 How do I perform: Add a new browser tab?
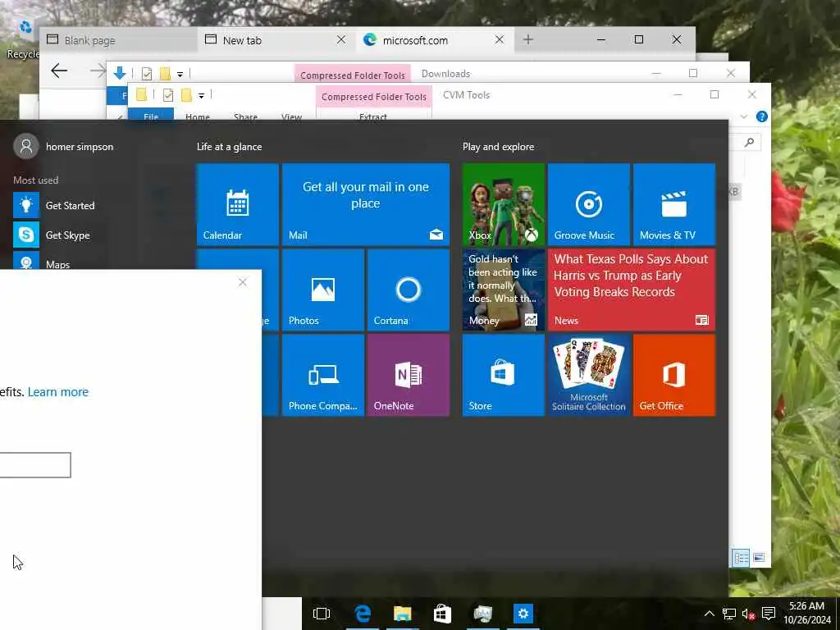(x=528, y=39)
